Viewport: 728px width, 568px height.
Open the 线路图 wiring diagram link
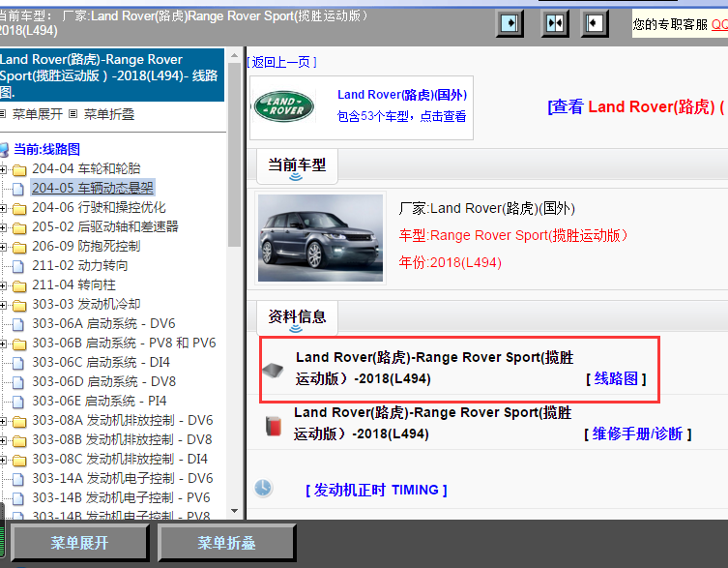click(616, 378)
